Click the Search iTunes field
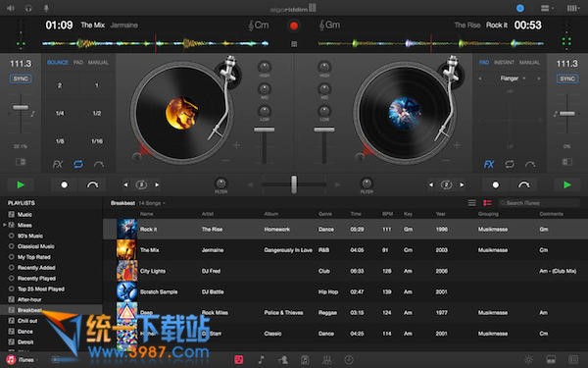 540,203
